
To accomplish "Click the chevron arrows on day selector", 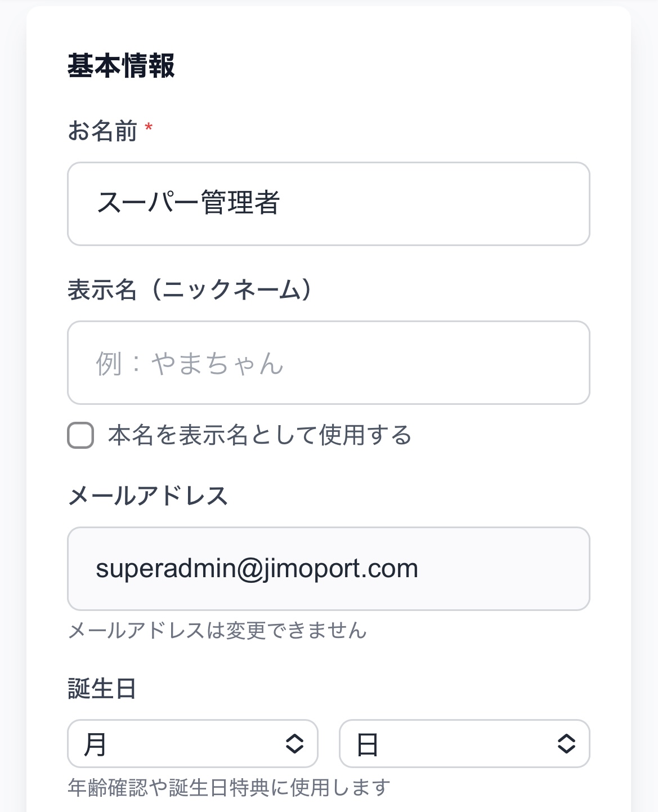I will 566,744.
